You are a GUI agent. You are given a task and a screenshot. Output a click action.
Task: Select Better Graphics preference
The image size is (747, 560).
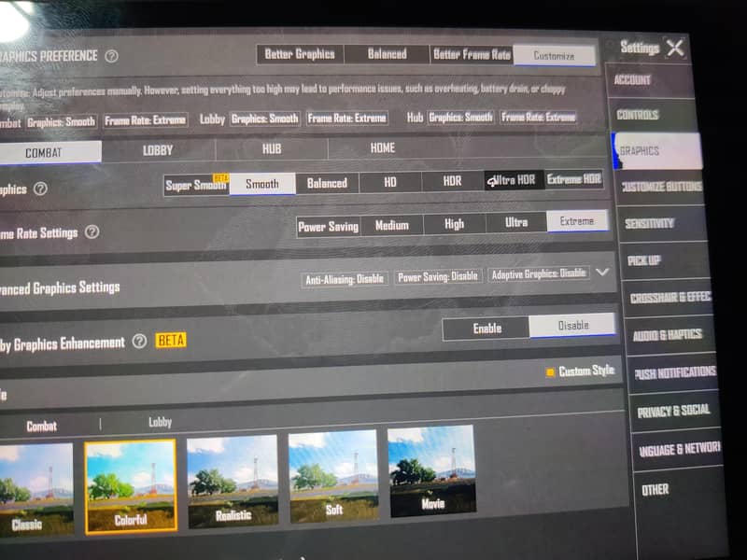[x=300, y=54]
